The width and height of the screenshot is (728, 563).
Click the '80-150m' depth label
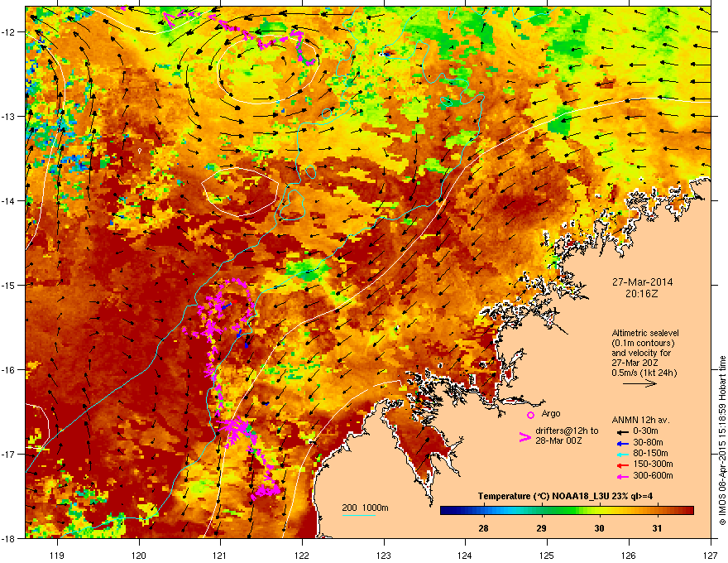click(650, 453)
